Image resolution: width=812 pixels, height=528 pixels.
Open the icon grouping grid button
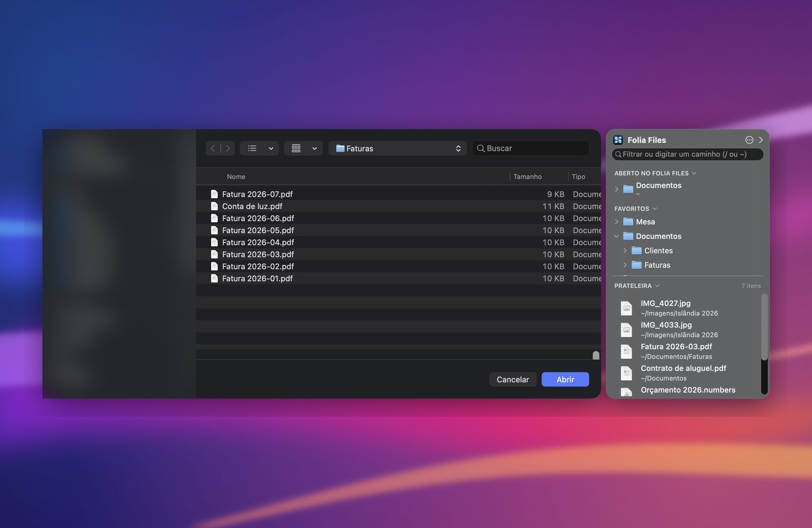point(303,148)
